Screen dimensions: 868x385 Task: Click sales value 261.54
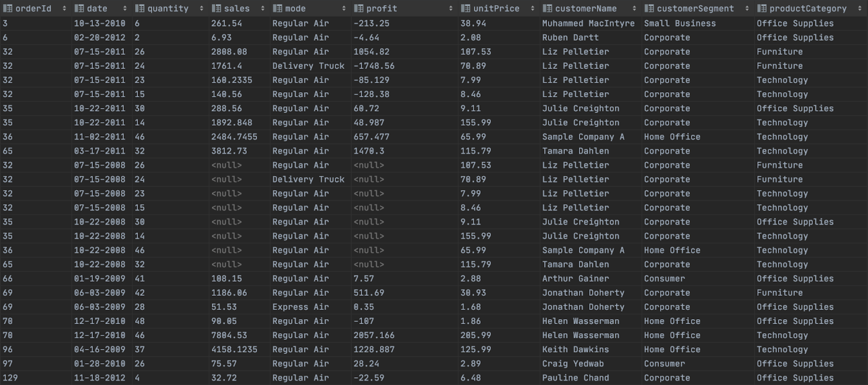(227, 23)
